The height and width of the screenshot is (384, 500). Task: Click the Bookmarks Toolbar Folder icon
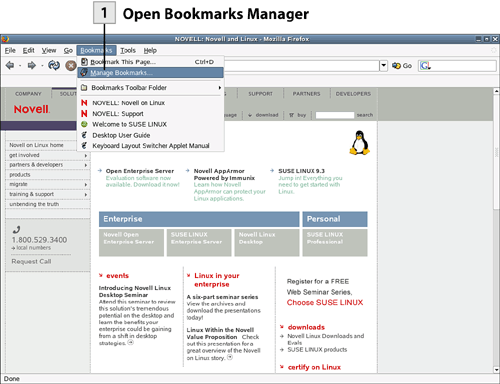(84, 88)
